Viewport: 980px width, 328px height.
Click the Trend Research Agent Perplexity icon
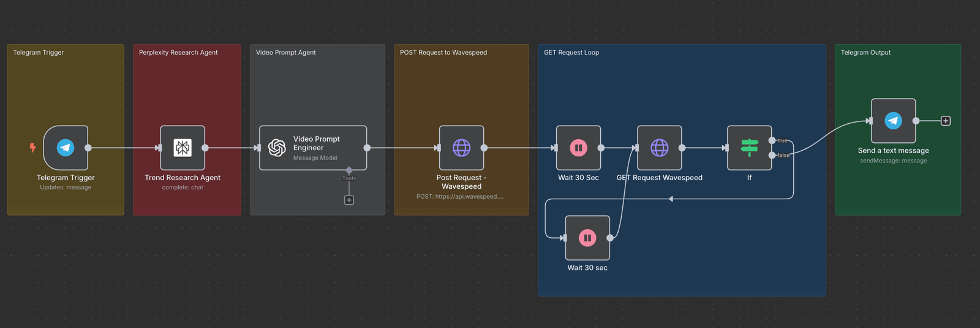(x=183, y=148)
